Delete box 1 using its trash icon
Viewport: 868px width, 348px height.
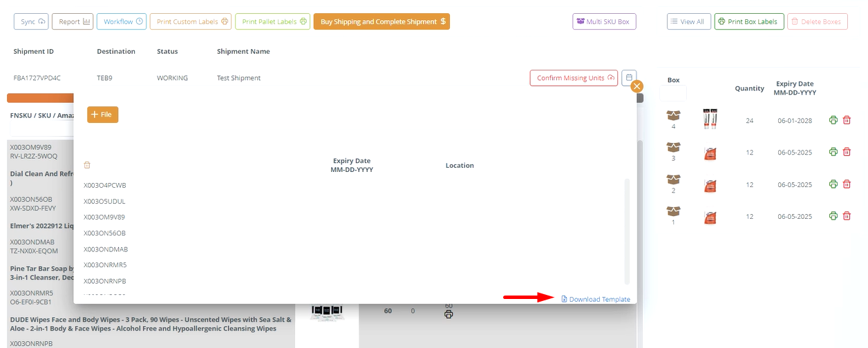(847, 216)
